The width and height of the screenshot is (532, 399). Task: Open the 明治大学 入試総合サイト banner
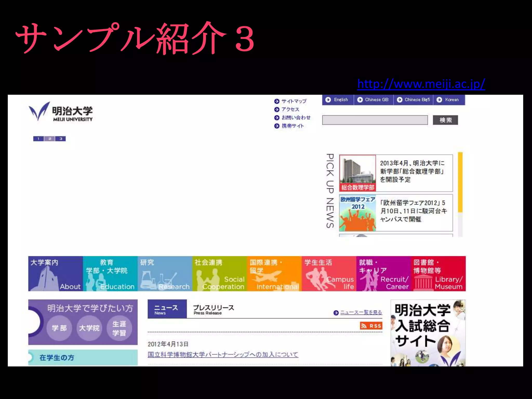[x=428, y=333]
